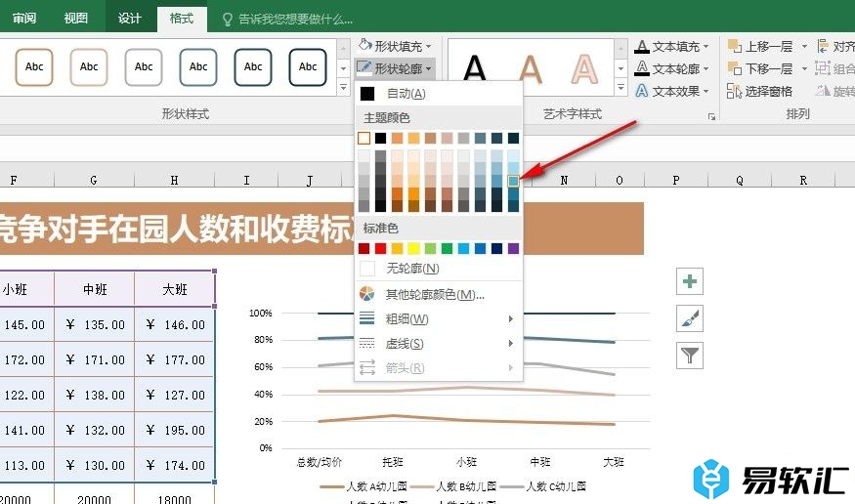Screen dimensions: 855x504
Task: Apply the black WordArt style A
Action: click(474, 68)
